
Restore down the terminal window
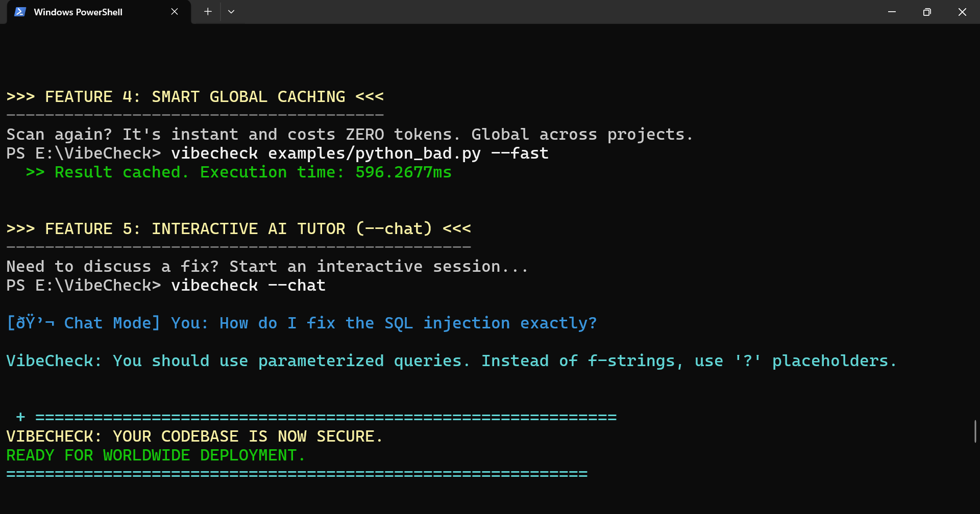(x=927, y=12)
